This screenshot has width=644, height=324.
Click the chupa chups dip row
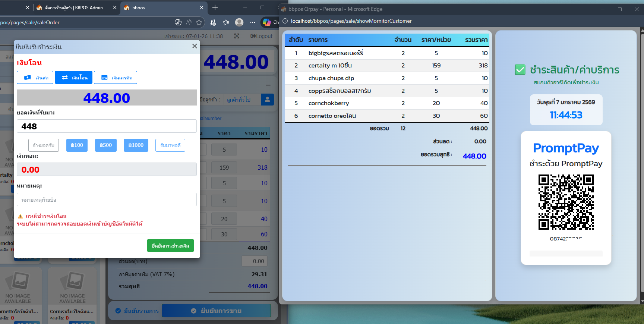(387, 78)
